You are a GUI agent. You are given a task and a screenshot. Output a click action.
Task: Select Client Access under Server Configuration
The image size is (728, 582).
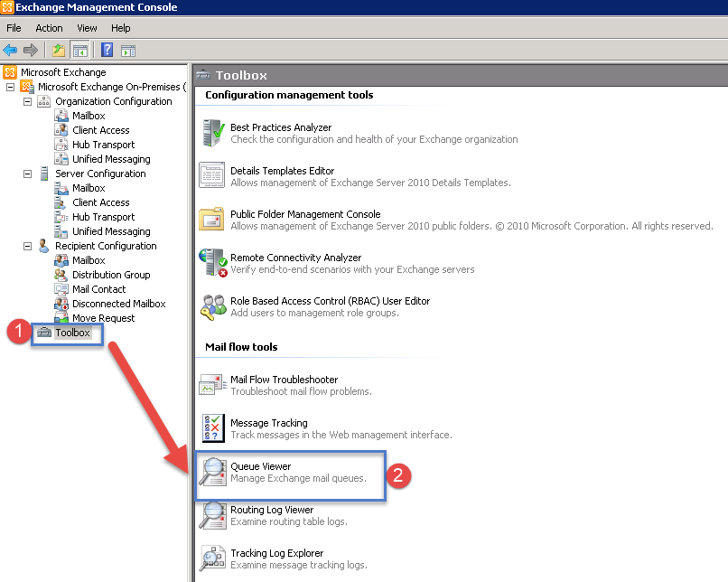click(x=101, y=202)
